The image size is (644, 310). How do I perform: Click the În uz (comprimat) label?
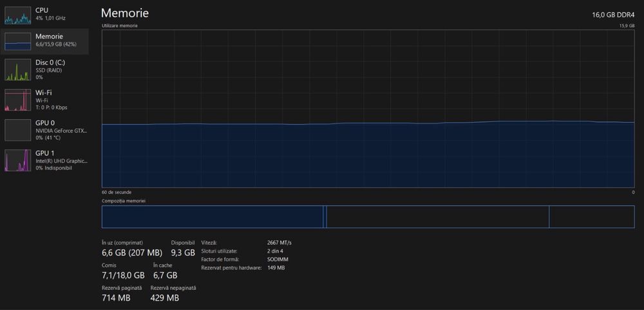coord(122,243)
